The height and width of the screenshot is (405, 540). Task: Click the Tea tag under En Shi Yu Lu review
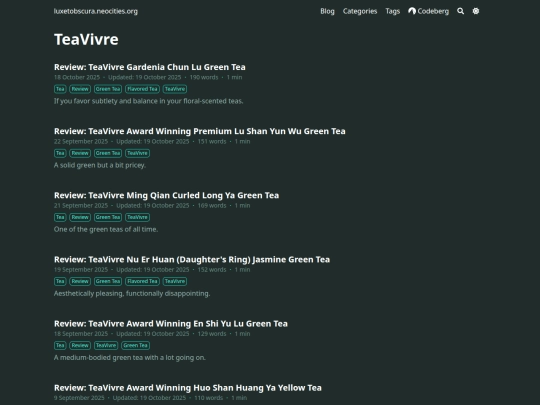60,345
